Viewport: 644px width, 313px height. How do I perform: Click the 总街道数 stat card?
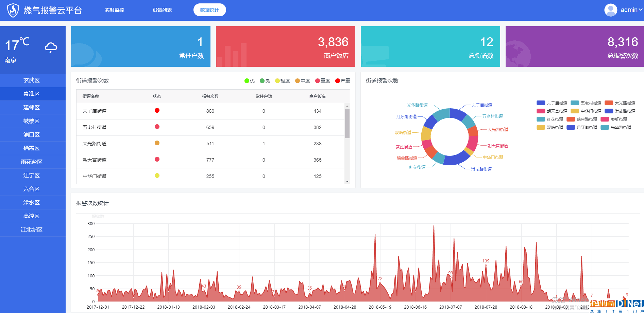430,47
